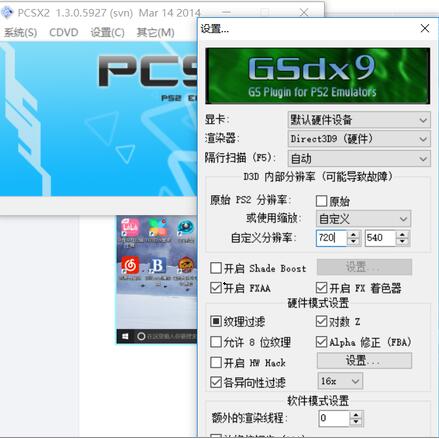The height and width of the screenshot is (439, 439).
Task: Enable the 开启 HW Hack checkbox
Action: [216, 362]
